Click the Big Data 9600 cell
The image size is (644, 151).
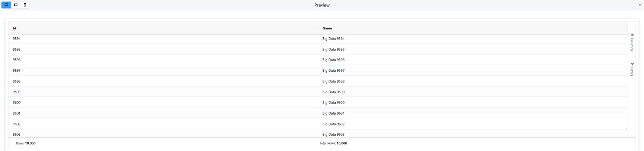click(x=333, y=103)
